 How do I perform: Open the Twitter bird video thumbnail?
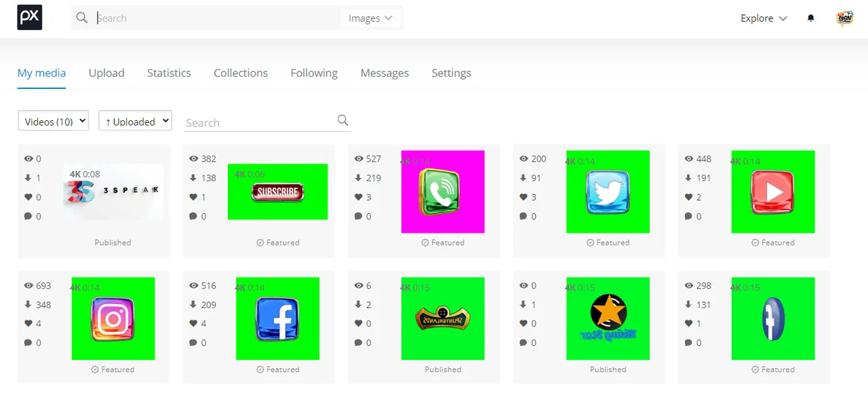coord(608,191)
